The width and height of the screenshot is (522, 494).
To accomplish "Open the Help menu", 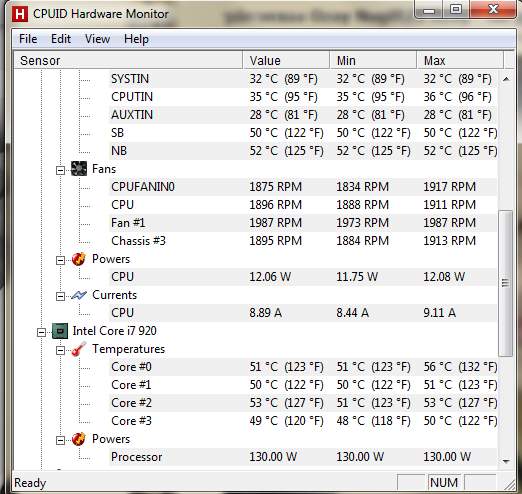I will [x=136, y=39].
